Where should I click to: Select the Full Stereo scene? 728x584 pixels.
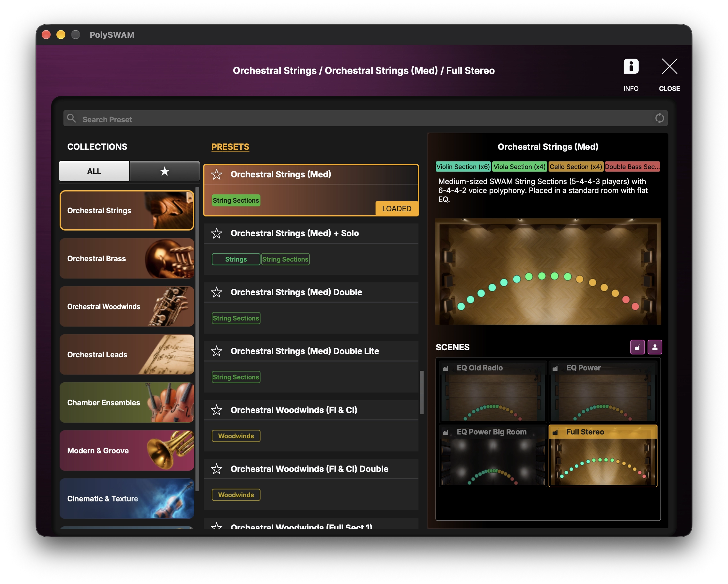pyautogui.click(x=603, y=456)
